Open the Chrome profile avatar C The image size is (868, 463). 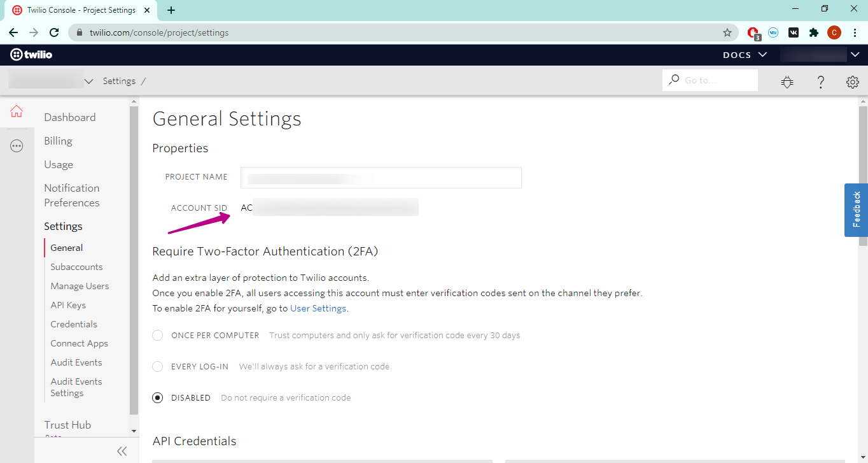[x=834, y=32]
